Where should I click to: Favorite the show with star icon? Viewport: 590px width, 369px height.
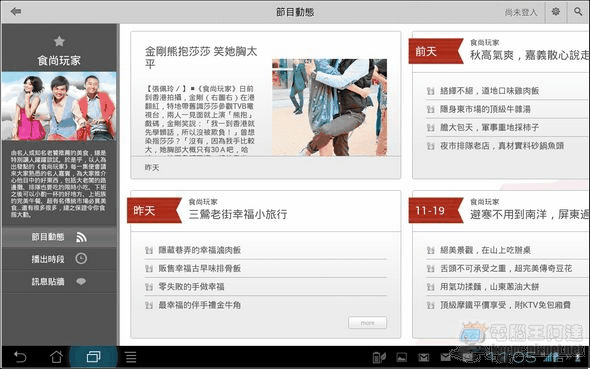[59, 41]
